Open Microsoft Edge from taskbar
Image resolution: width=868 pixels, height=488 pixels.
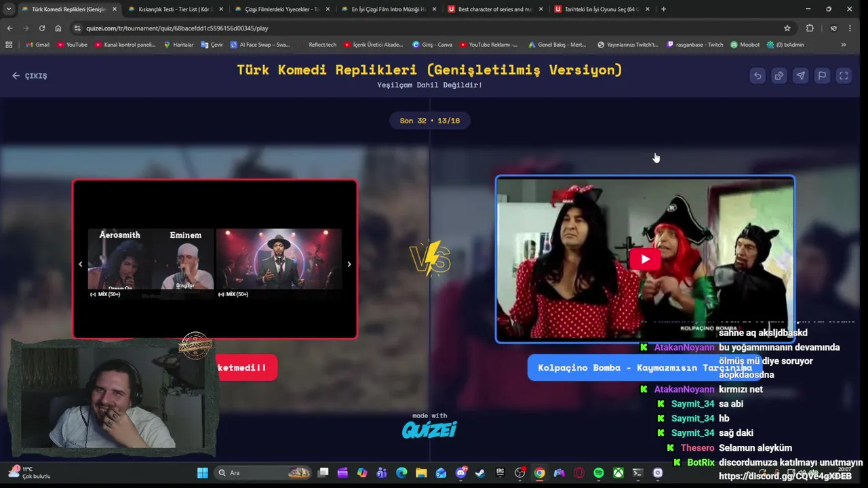401,473
